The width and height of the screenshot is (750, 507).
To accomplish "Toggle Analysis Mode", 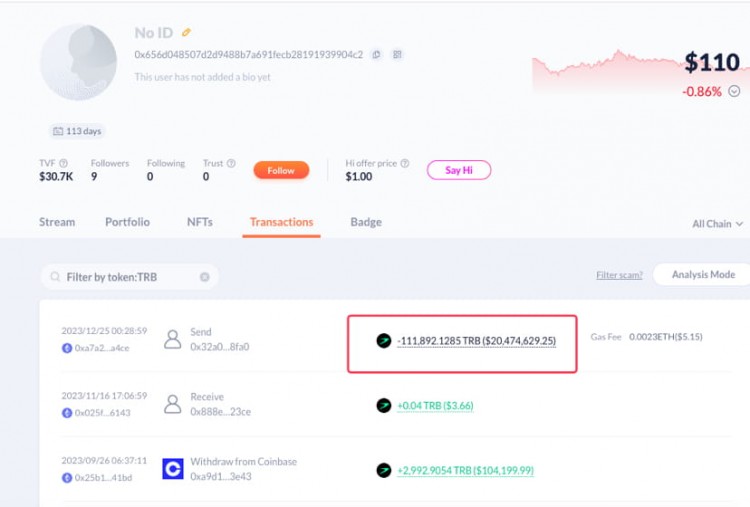I will [702, 275].
